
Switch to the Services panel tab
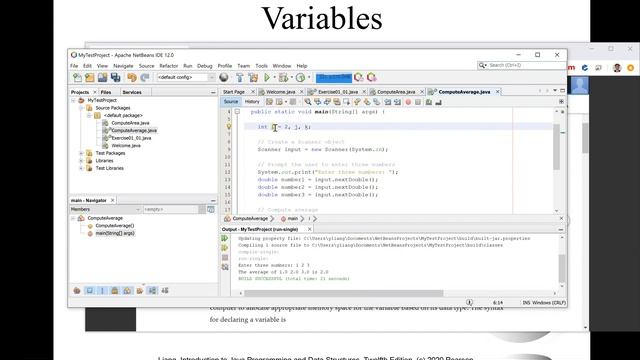132,92
